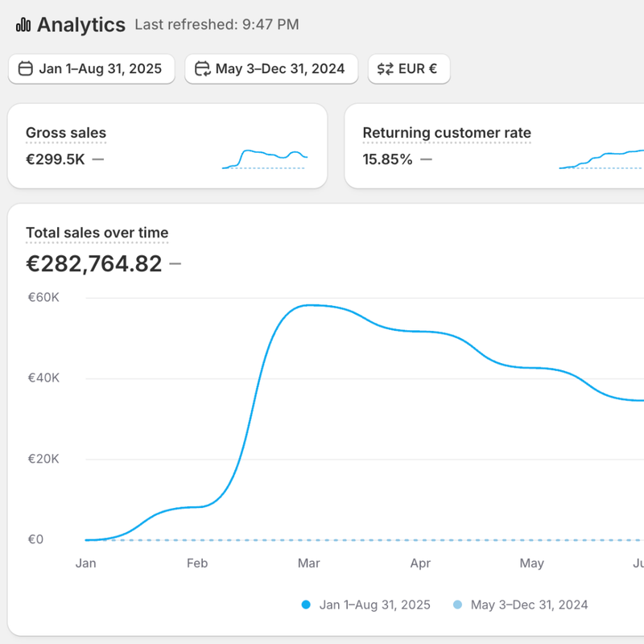This screenshot has width=644, height=644.
Task: Click the light blue legend dot for 2024
Action: point(458,605)
